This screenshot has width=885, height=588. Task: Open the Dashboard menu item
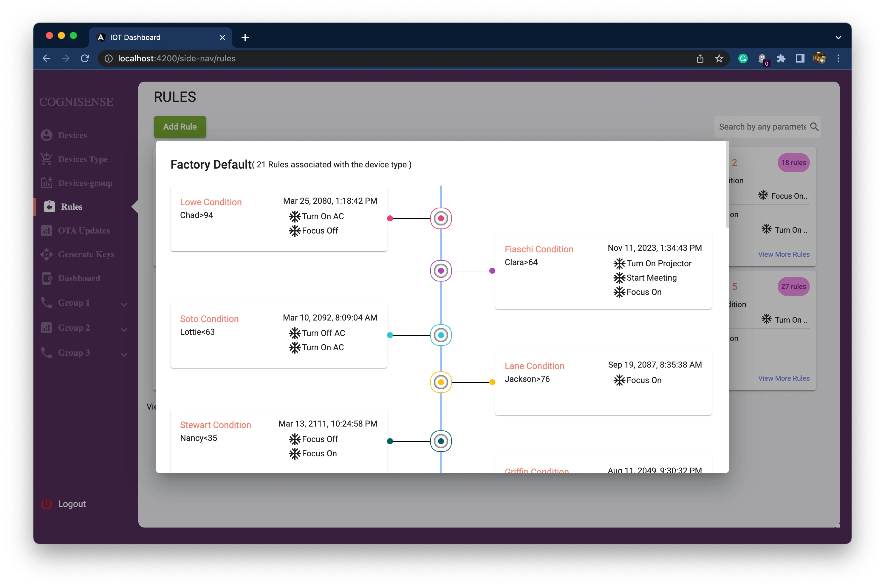79,278
